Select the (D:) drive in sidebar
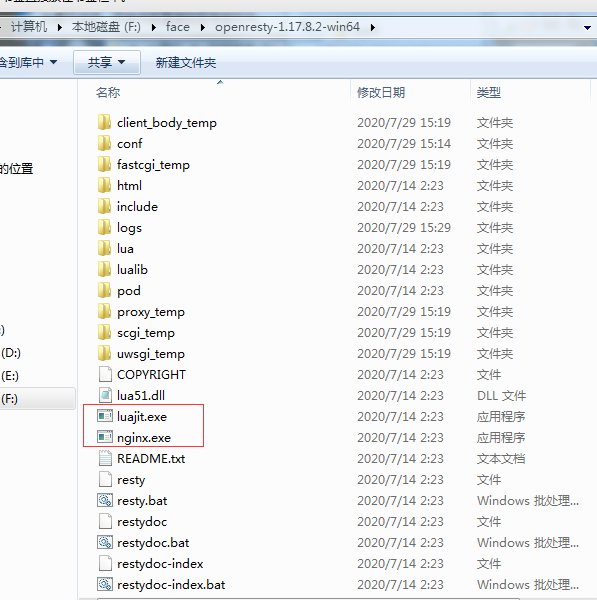The height and width of the screenshot is (600, 597). coord(11,352)
